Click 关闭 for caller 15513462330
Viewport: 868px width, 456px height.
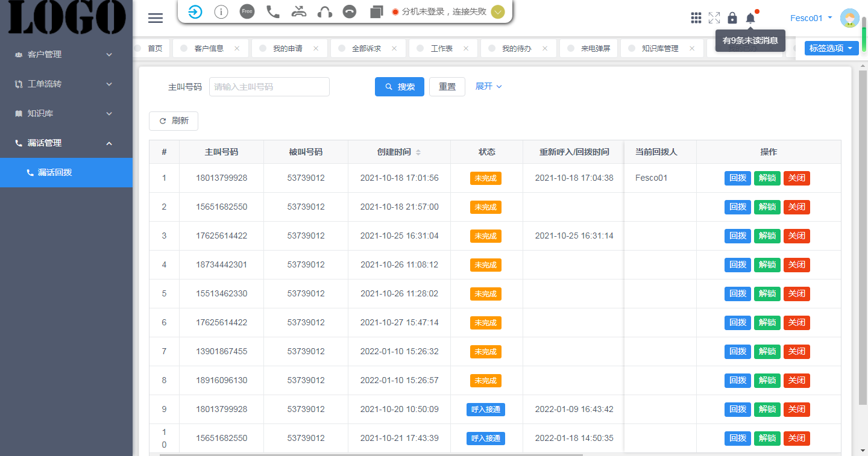(797, 294)
